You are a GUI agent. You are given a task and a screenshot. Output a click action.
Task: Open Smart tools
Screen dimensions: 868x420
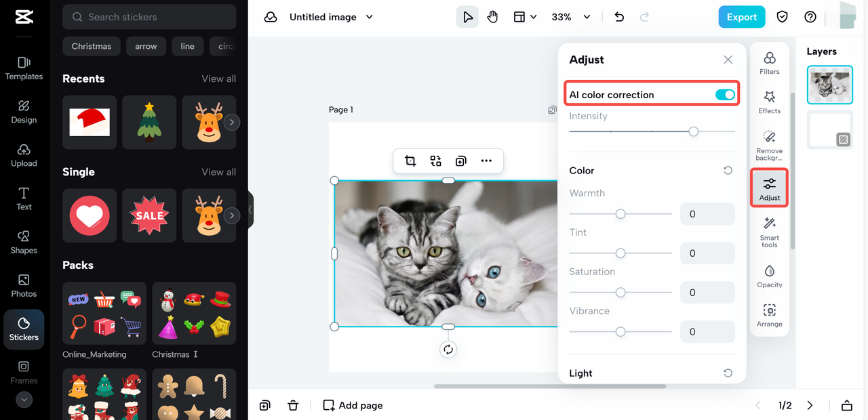coord(770,232)
